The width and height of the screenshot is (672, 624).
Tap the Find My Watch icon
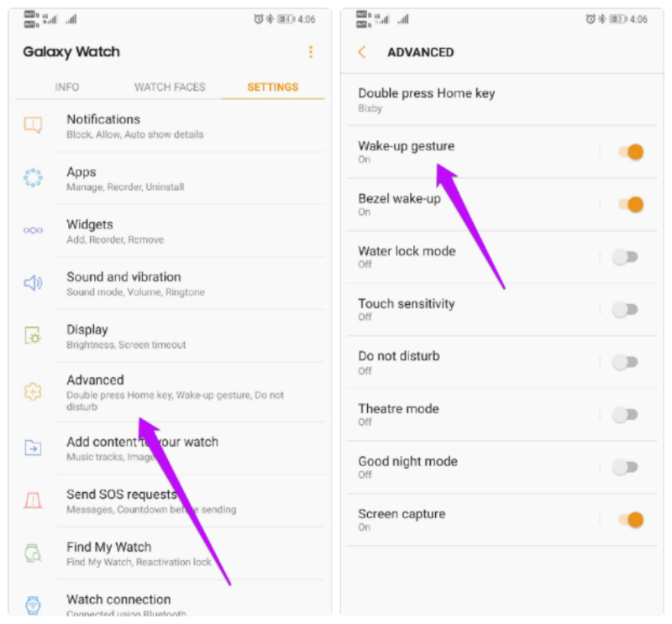[x=33, y=553]
